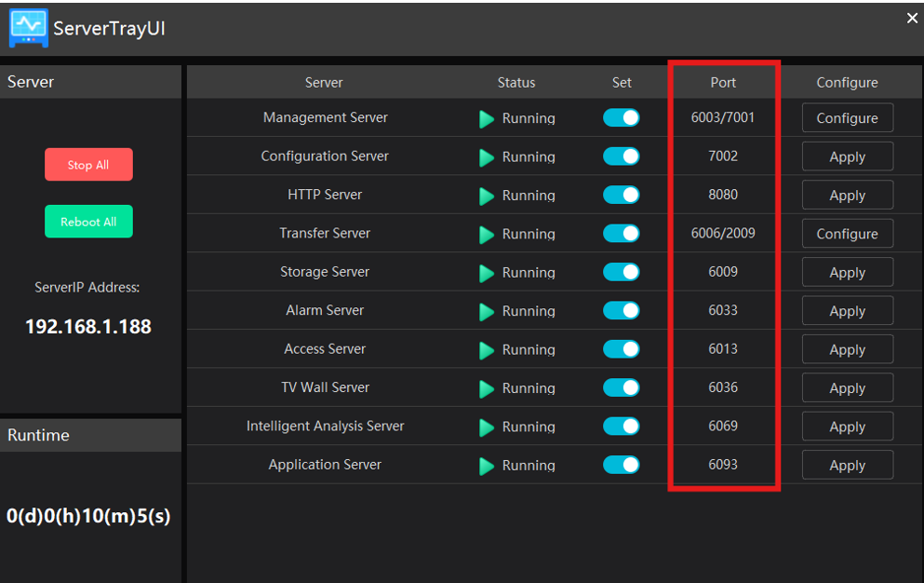Click the TV Wall Server running icon
924x583 pixels.
(x=487, y=389)
